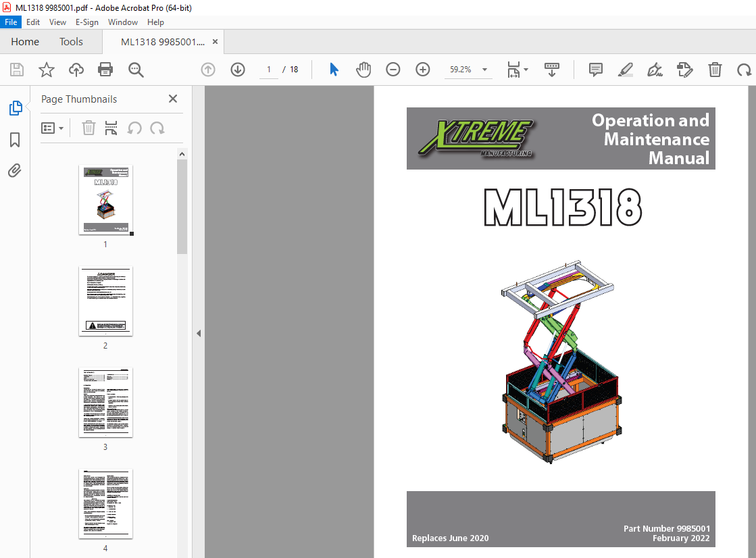Click the ML1318 title heading
The width and height of the screenshot is (756, 558).
pyautogui.click(x=563, y=207)
